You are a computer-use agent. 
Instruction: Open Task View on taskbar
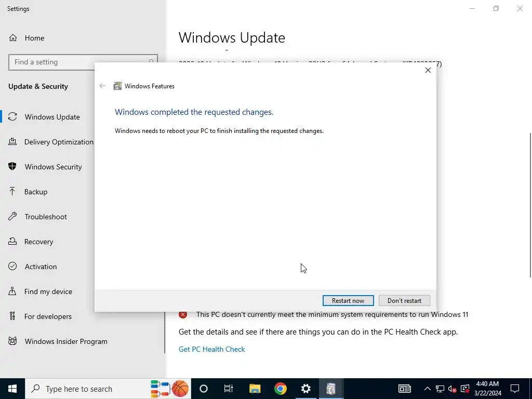coord(229,389)
